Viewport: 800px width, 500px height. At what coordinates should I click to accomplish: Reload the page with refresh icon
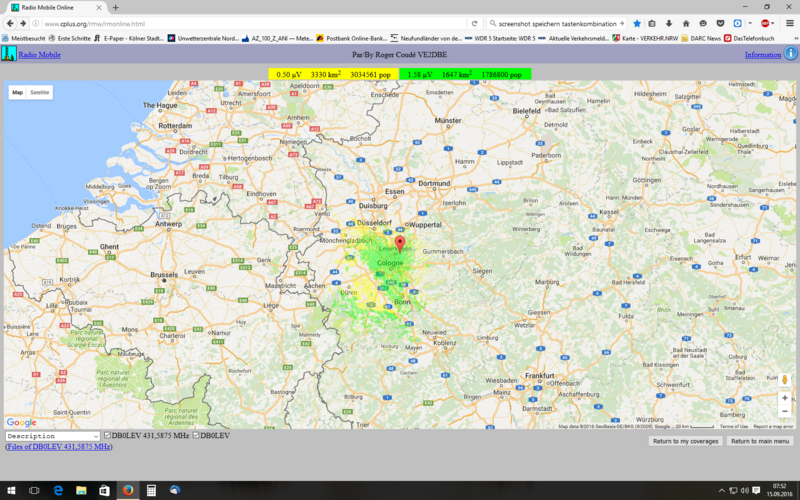pos(474,23)
